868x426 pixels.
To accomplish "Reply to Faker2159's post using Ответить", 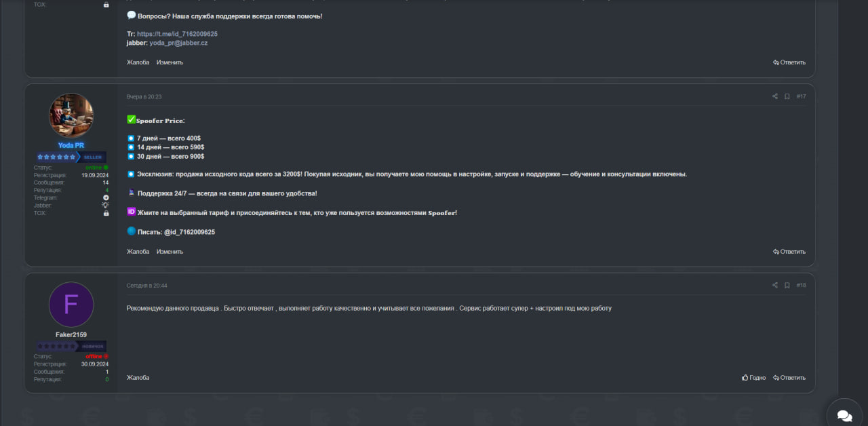I will click(x=789, y=378).
